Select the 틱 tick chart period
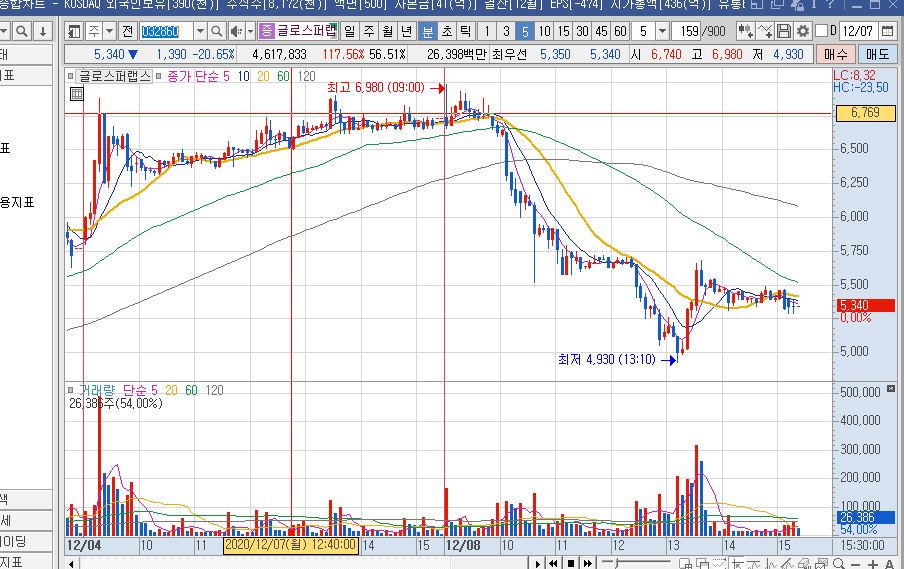 coord(465,31)
